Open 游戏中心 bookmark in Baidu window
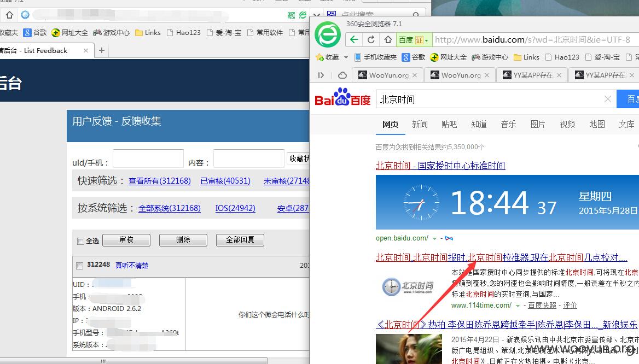Image resolution: width=639 pixels, height=364 pixels. coord(490,57)
